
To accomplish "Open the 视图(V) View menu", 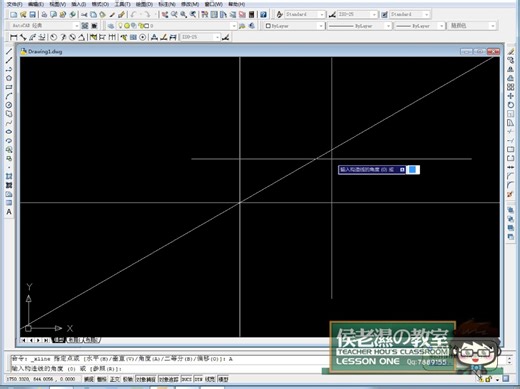I will [x=57, y=4].
